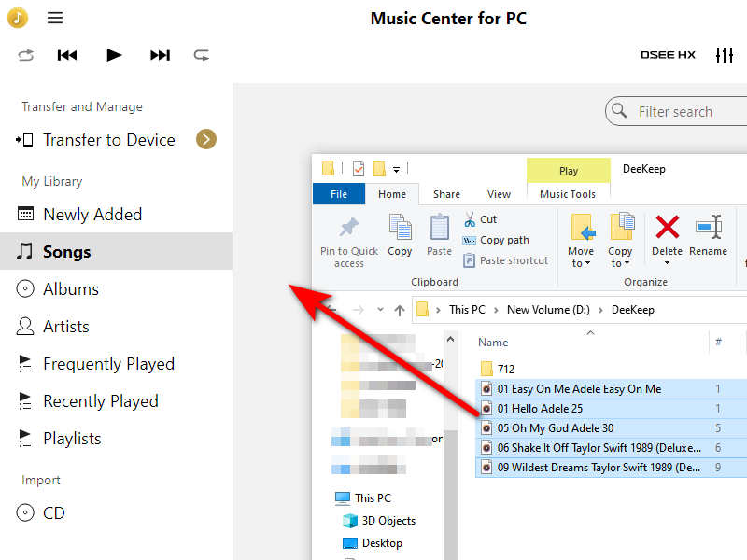The image size is (747, 560).
Task: Click the Music Center app logo icon
Action: click(18, 18)
